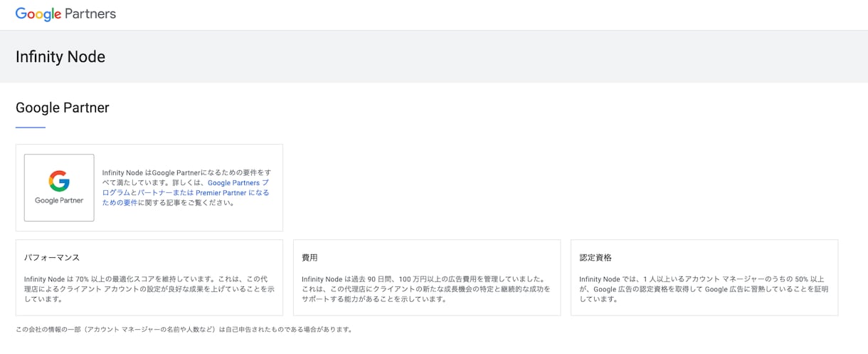
Task: Open the Google Partners プログラム link
Action: point(187,188)
